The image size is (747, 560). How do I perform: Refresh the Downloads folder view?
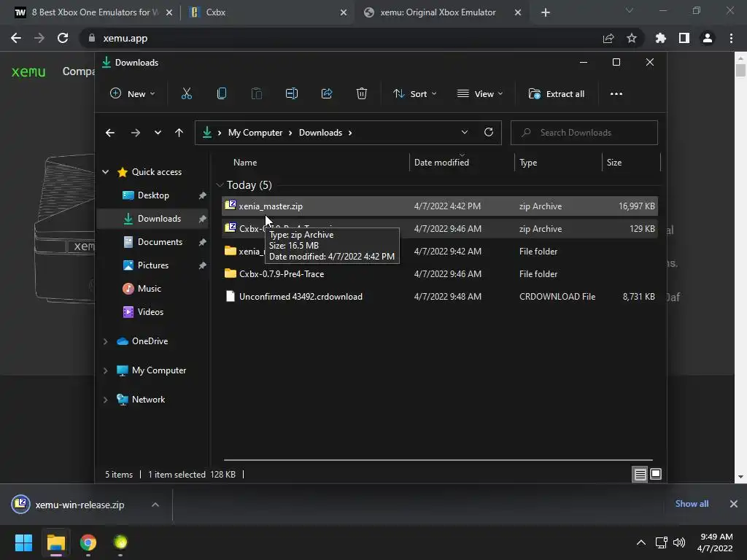tap(488, 133)
